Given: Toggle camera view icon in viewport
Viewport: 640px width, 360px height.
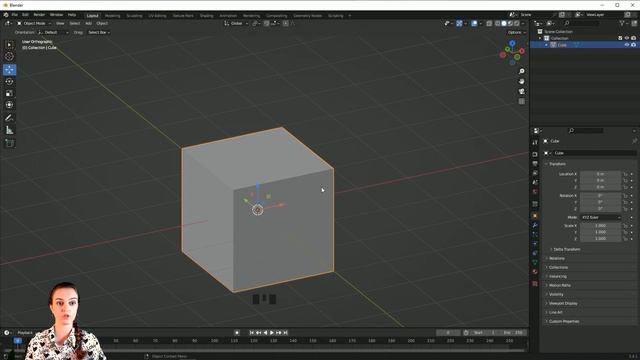Looking at the screenshot, I should [x=521, y=91].
